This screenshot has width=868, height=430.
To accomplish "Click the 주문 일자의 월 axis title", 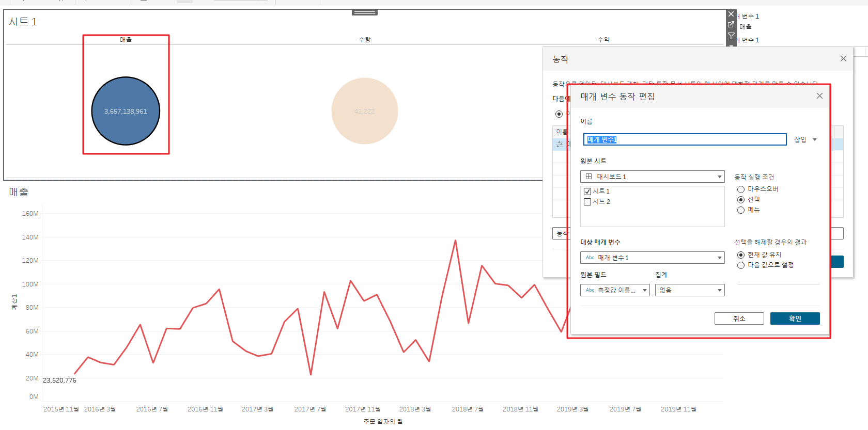I will (x=383, y=422).
